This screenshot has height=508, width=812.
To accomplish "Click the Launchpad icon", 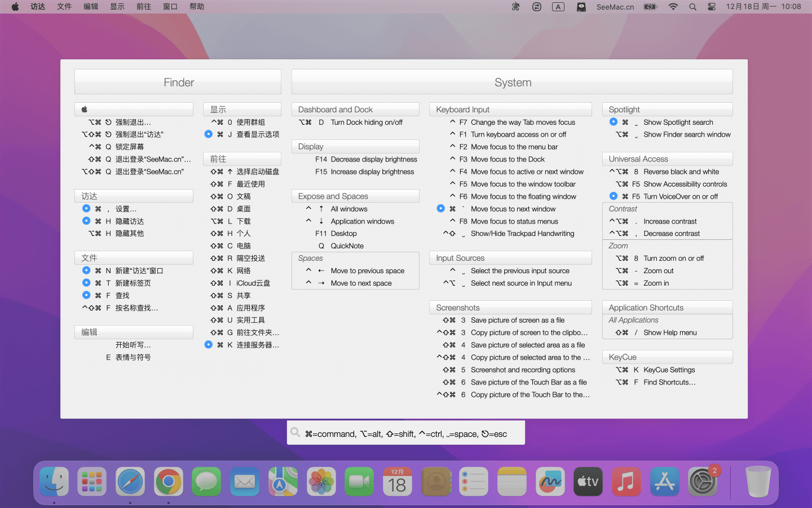I will point(92,481).
